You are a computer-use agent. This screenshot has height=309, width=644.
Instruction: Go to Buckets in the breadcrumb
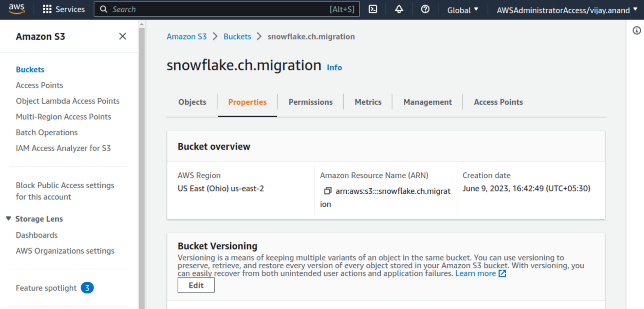[x=237, y=36]
